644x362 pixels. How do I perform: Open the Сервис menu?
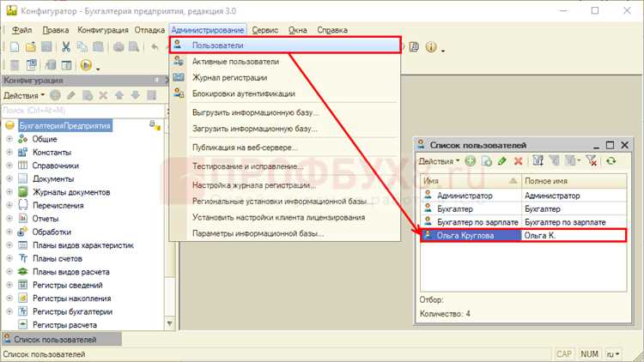click(265, 30)
